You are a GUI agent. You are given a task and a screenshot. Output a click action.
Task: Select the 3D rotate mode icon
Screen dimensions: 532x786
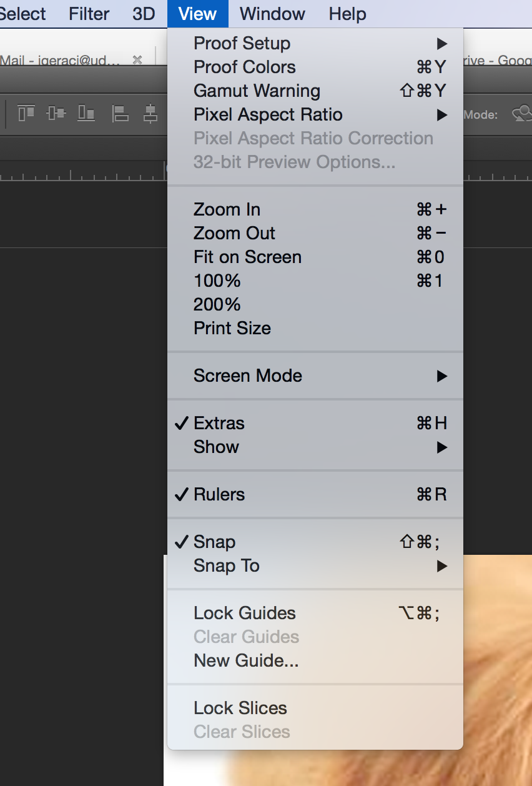[521, 114]
